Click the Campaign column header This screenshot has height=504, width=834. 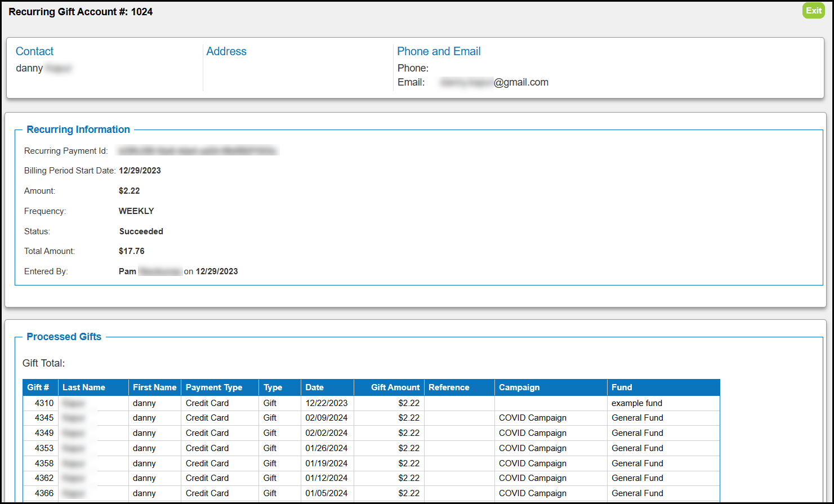click(x=551, y=387)
